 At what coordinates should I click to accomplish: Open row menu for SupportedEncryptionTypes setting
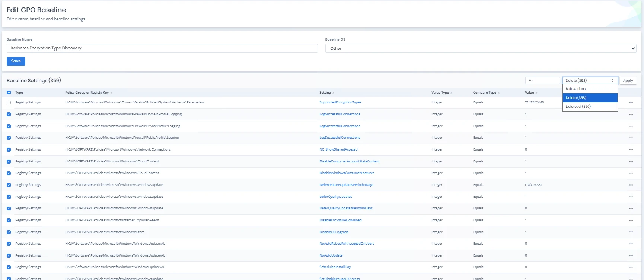coord(631,102)
